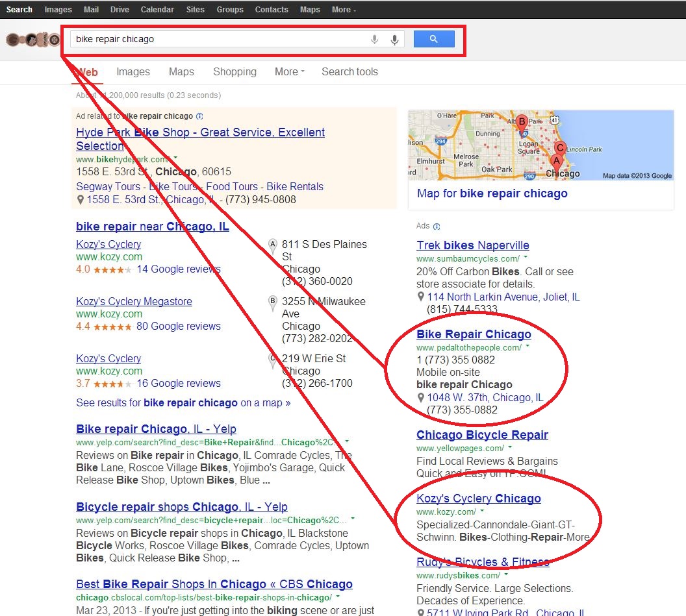Click the 'Segway Tours' sitelink
686x616 pixels.
[x=108, y=187]
